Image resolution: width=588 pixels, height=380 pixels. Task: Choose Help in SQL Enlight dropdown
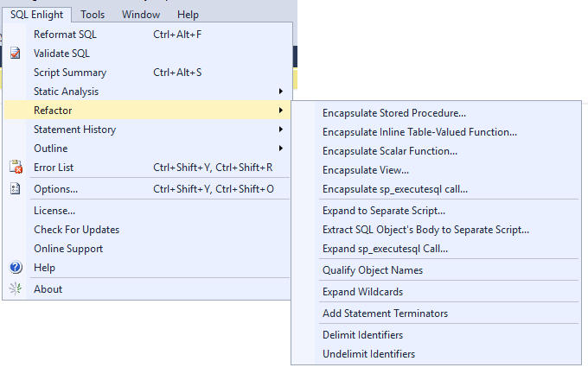point(147,268)
